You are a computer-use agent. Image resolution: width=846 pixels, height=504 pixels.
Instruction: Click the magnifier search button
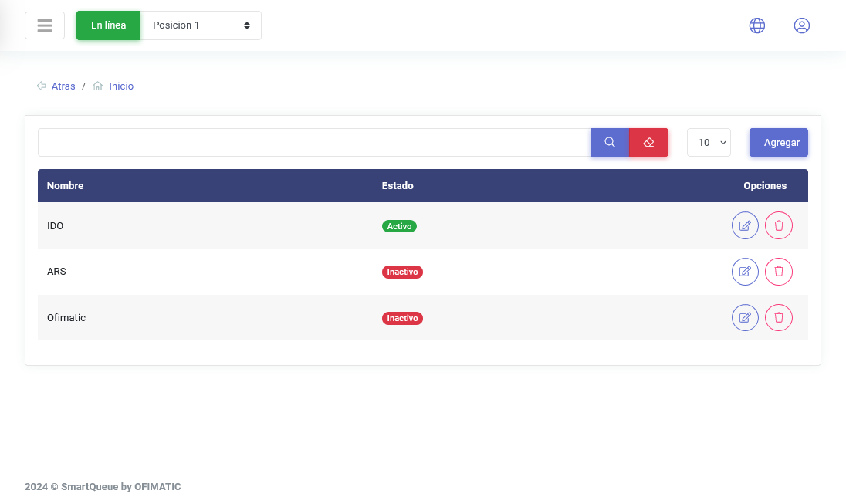(610, 143)
